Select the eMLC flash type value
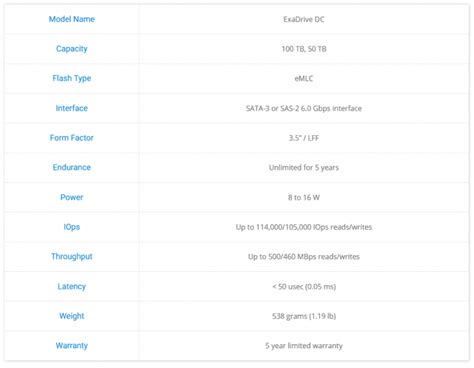Viewport: 474px width, 368px height. point(304,79)
